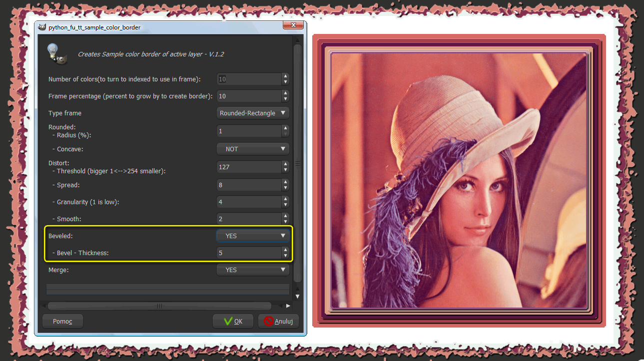Screen dimensions: 644x361
Task: Open the Merge dropdown set to YES
Action: click(x=253, y=270)
